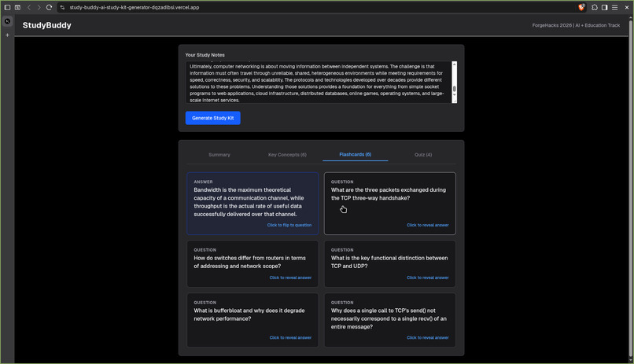The width and height of the screenshot is (634, 364).
Task: Click the TCP and UDP question text
Action: coord(389,262)
